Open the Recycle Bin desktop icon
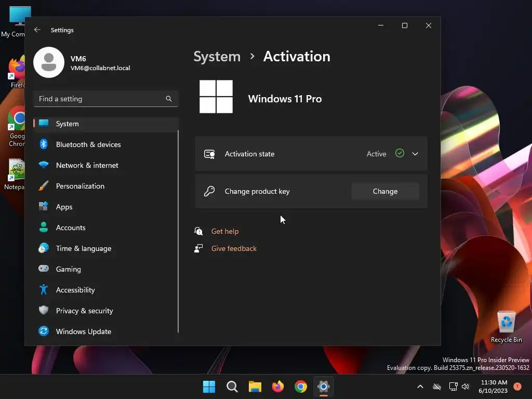The image size is (532, 399). [x=506, y=326]
